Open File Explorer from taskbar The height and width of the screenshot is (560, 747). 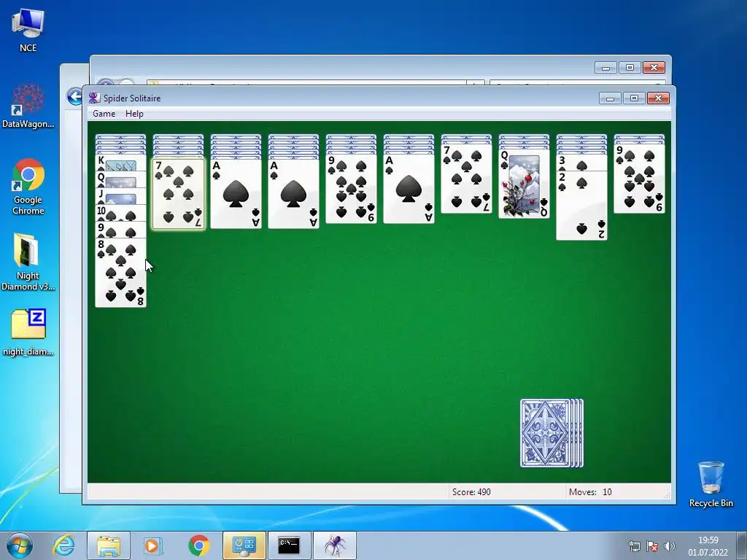point(109,545)
